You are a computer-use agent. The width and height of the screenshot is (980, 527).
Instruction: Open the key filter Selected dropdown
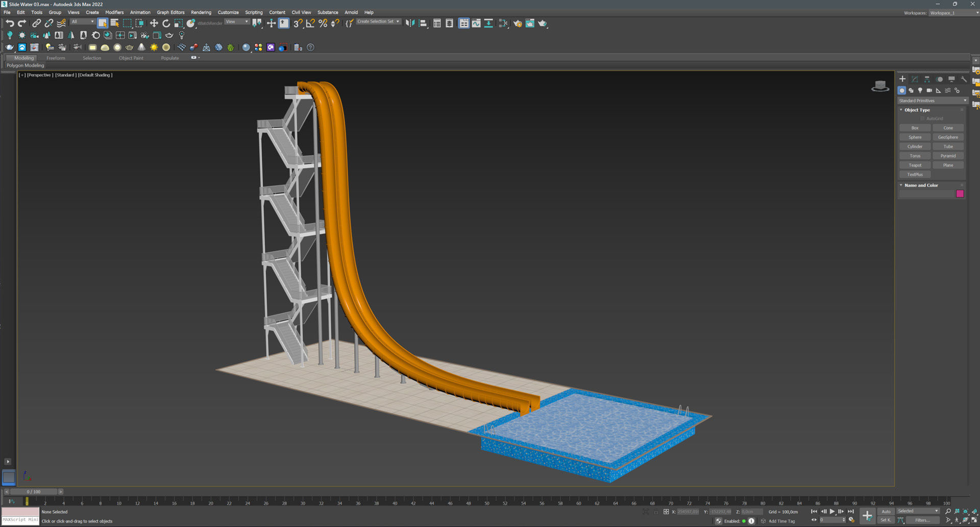[x=918, y=511]
